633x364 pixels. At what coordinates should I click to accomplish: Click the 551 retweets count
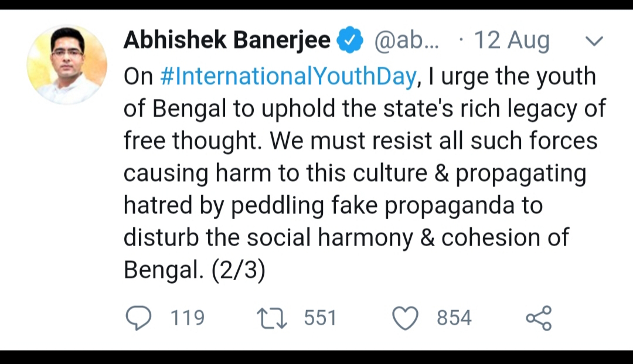coord(321,318)
